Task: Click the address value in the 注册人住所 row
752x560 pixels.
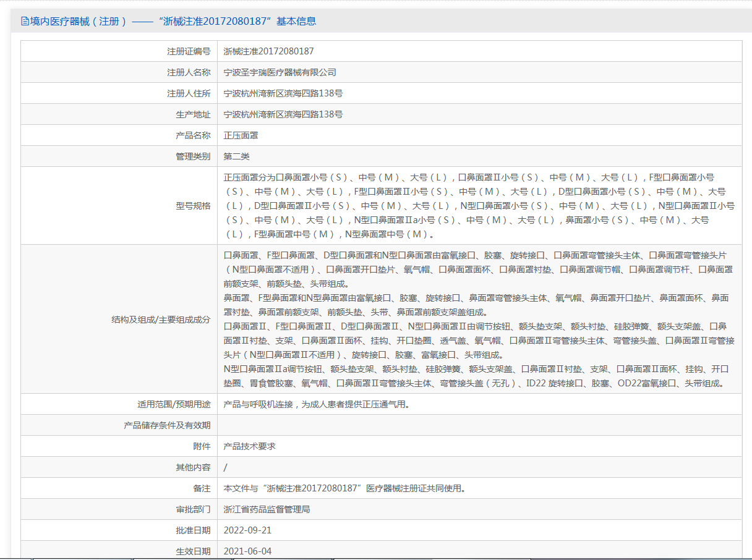Action: [283, 93]
